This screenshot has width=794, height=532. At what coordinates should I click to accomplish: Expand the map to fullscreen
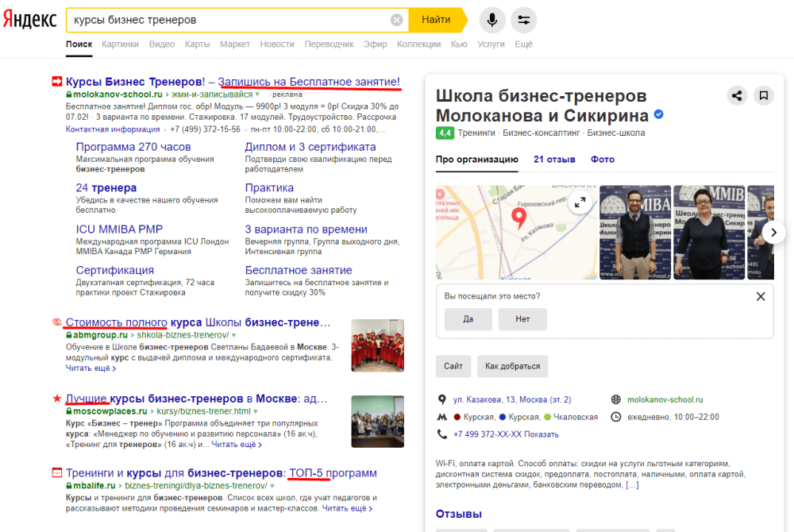(580, 202)
